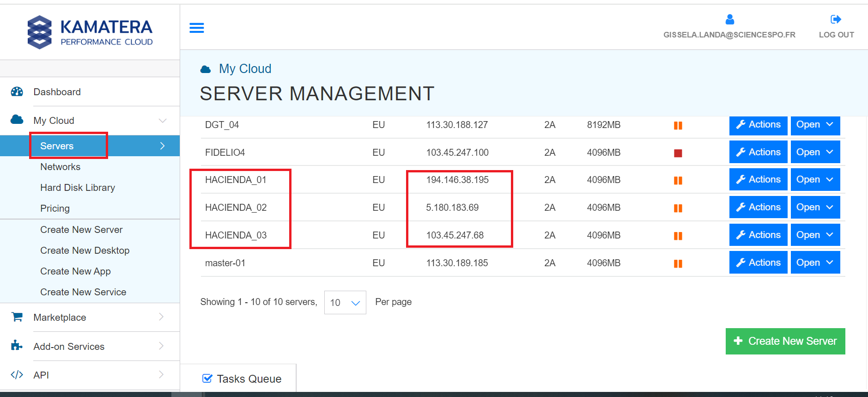Screen dimensions: 868x397
Task: Open Actions for HACIENDA_01
Action: tap(759, 179)
